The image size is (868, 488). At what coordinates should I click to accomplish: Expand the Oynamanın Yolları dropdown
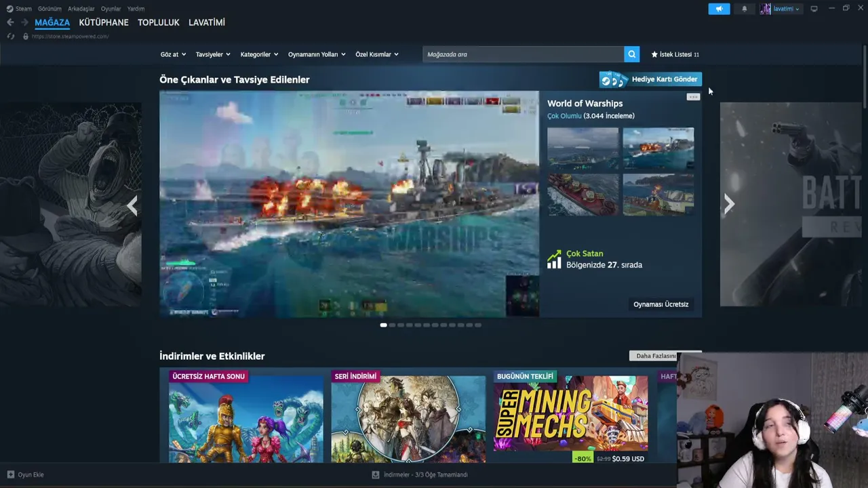pos(317,54)
